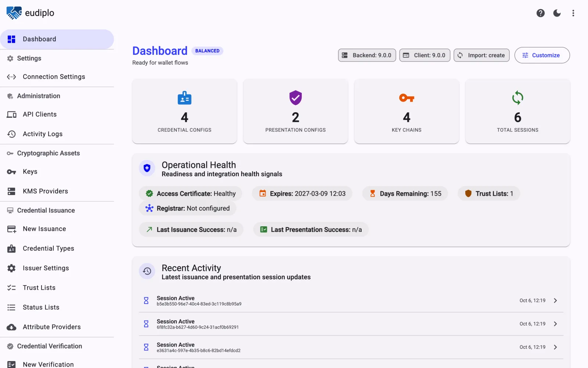Click the Customize button
Screen dimensions: 588x368
[542, 55]
